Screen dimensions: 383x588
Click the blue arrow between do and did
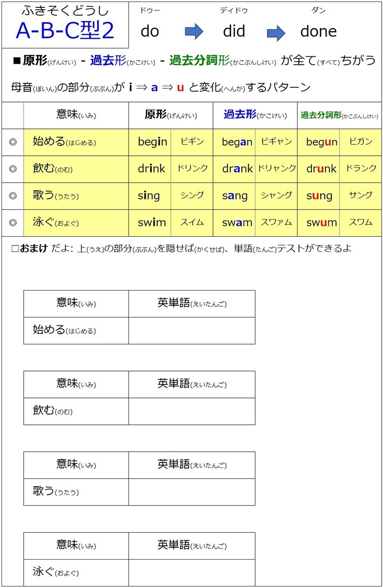[x=194, y=32]
